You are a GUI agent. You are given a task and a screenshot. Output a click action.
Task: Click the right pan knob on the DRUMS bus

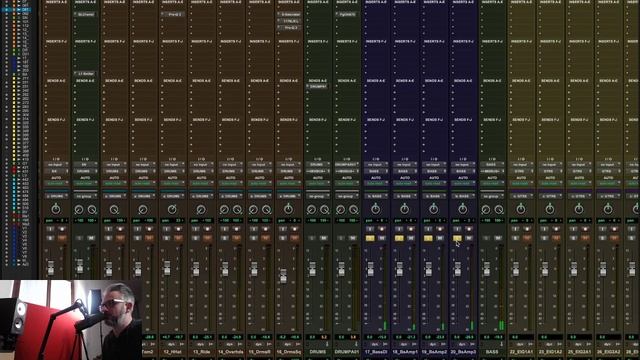point(324,210)
